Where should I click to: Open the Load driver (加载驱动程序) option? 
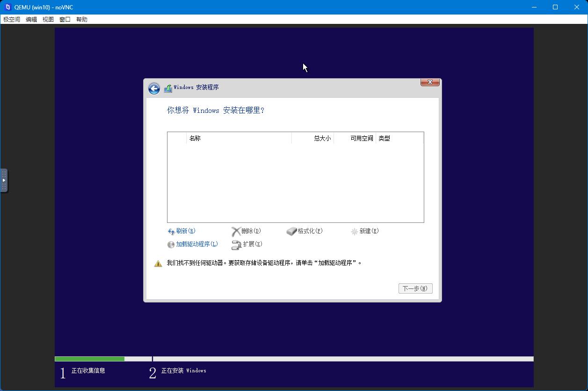coord(171,244)
